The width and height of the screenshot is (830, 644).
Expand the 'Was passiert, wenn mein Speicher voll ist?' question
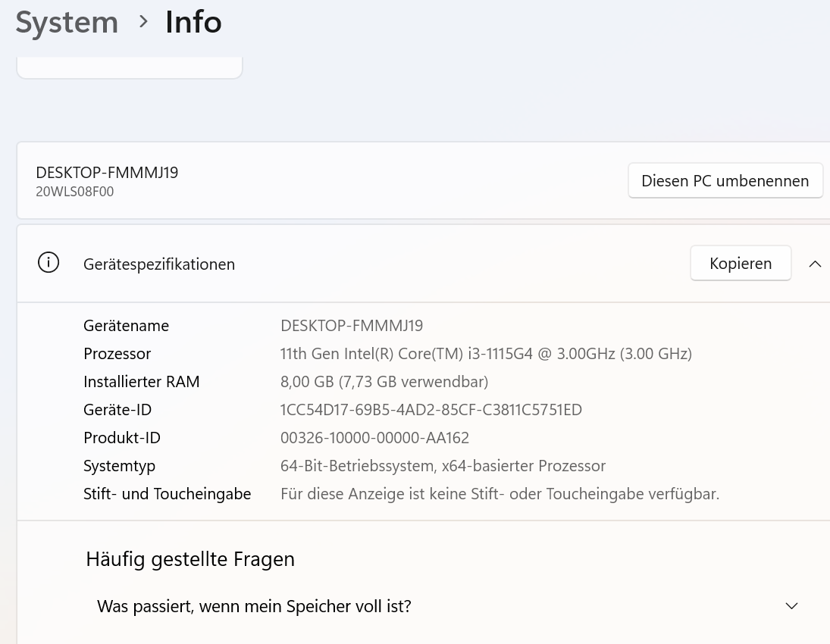pos(791,606)
